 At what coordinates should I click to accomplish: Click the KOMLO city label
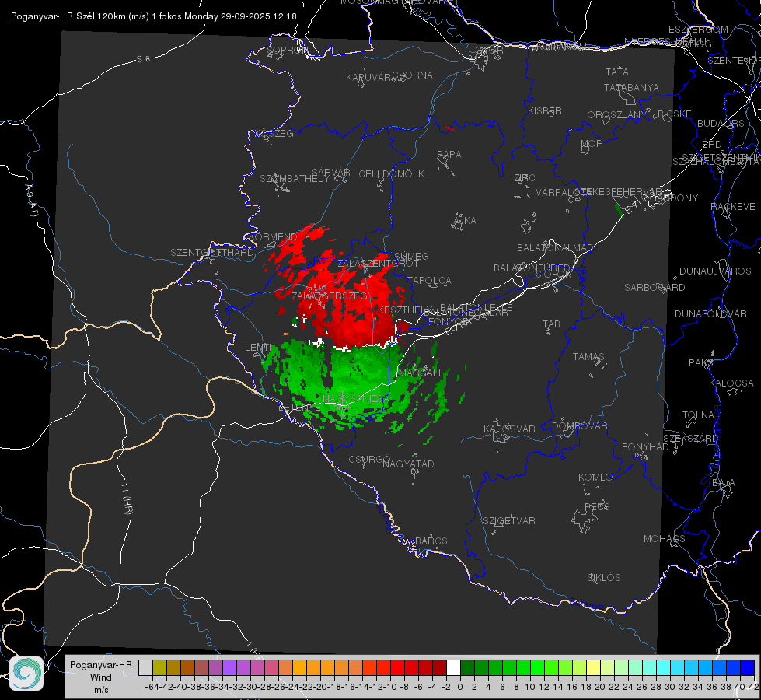(595, 478)
